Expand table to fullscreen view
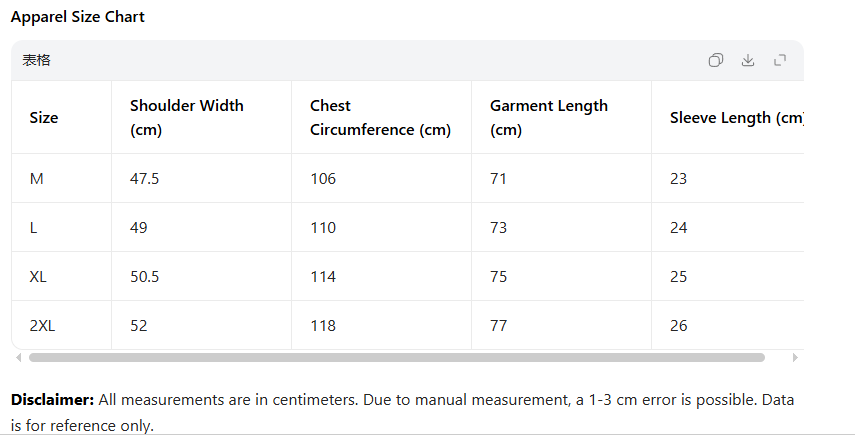Screen dimensions: 855x439 (780, 60)
